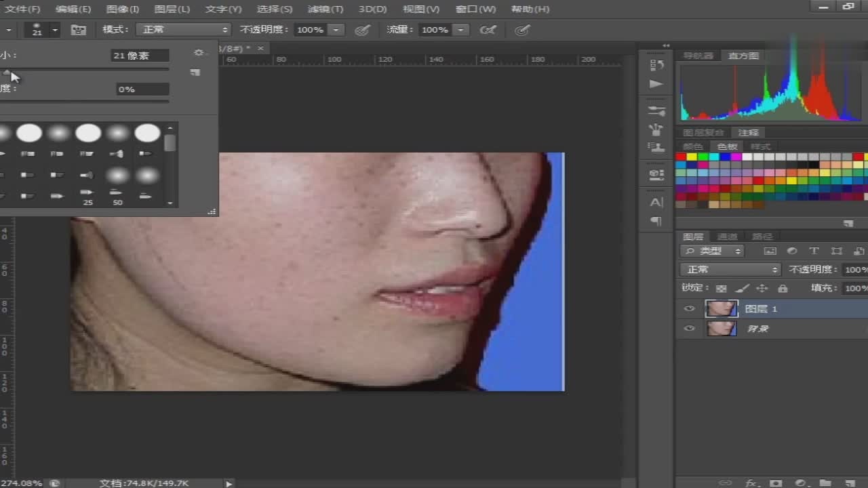Enable pressure control for opacity
This screenshot has height=488, width=868.
[363, 30]
